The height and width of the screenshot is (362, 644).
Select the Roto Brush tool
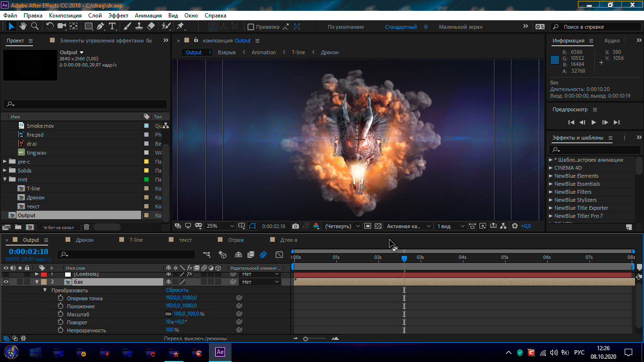(x=166, y=26)
